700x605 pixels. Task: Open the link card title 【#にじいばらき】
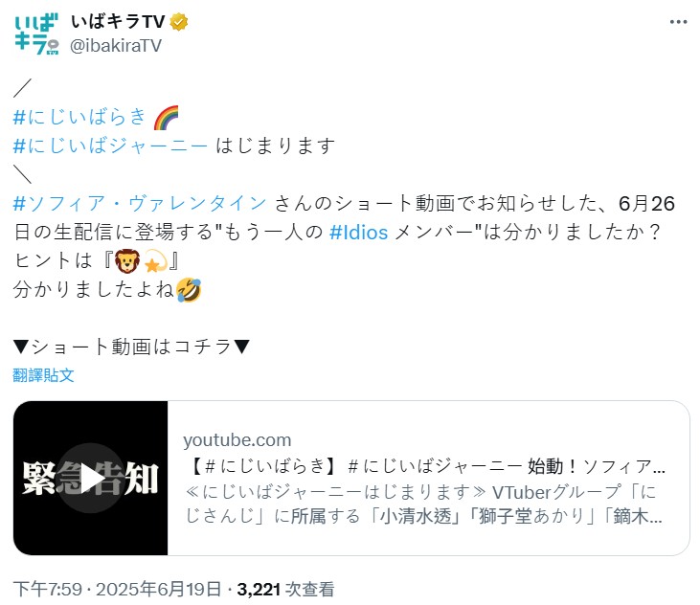coord(425,466)
